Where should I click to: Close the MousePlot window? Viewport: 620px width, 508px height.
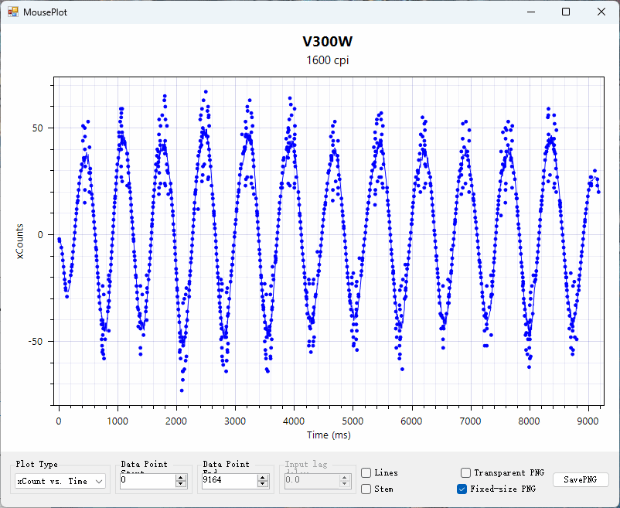click(601, 12)
